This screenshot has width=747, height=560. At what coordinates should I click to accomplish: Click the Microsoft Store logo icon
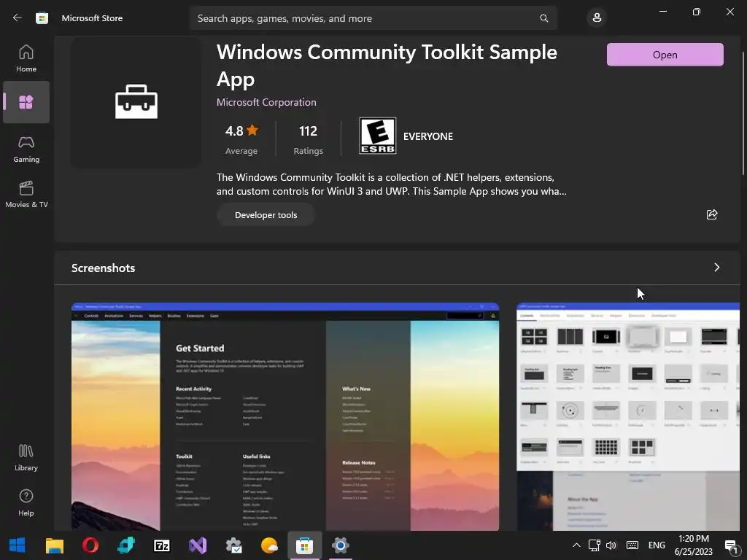tap(42, 18)
